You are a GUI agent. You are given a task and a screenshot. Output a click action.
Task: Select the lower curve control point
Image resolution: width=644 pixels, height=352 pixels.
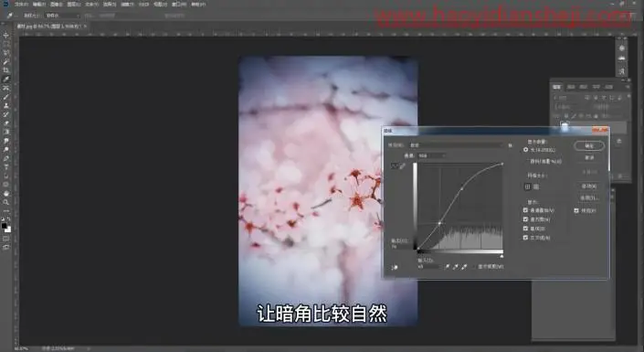pyautogui.click(x=440, y=223)
